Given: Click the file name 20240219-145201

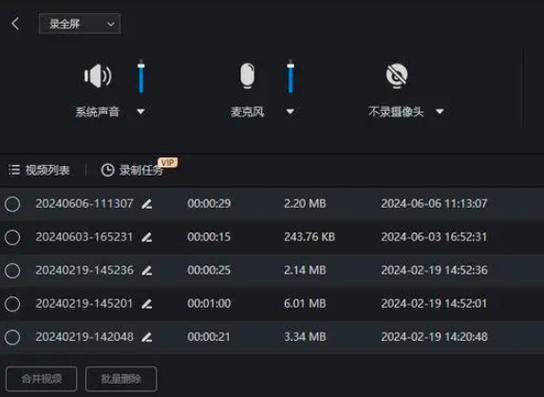Looking at the screenshot, I should [84, 304].
